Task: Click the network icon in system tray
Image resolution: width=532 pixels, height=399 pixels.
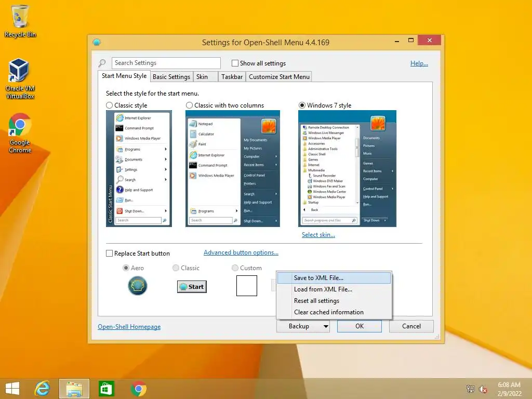Action: [470, 389]
